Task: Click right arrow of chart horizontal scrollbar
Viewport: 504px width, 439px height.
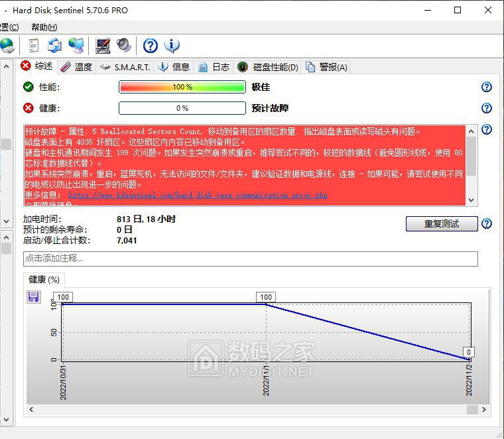Action: (483, 409)
